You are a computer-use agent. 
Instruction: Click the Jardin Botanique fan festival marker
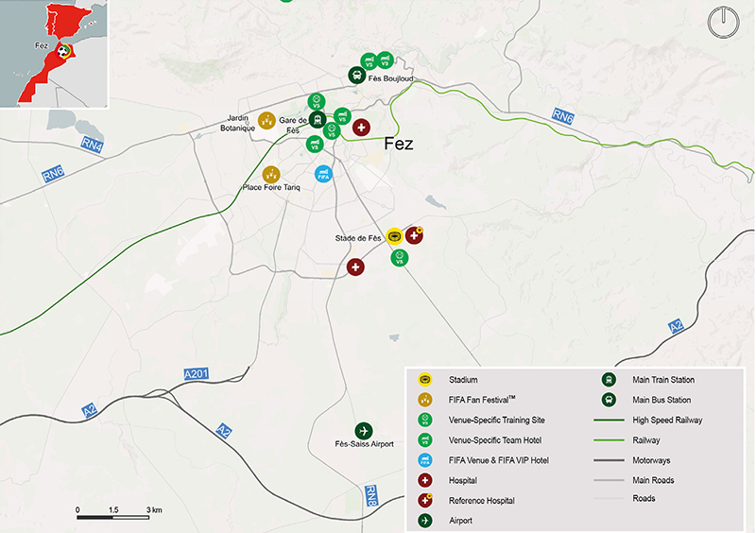point(266,121)
